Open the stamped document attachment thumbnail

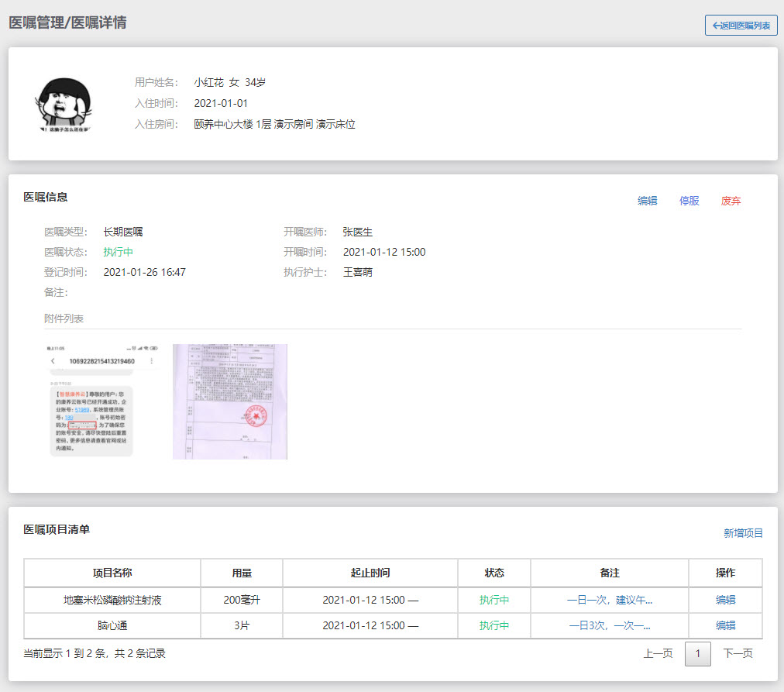tap(229, 401)
